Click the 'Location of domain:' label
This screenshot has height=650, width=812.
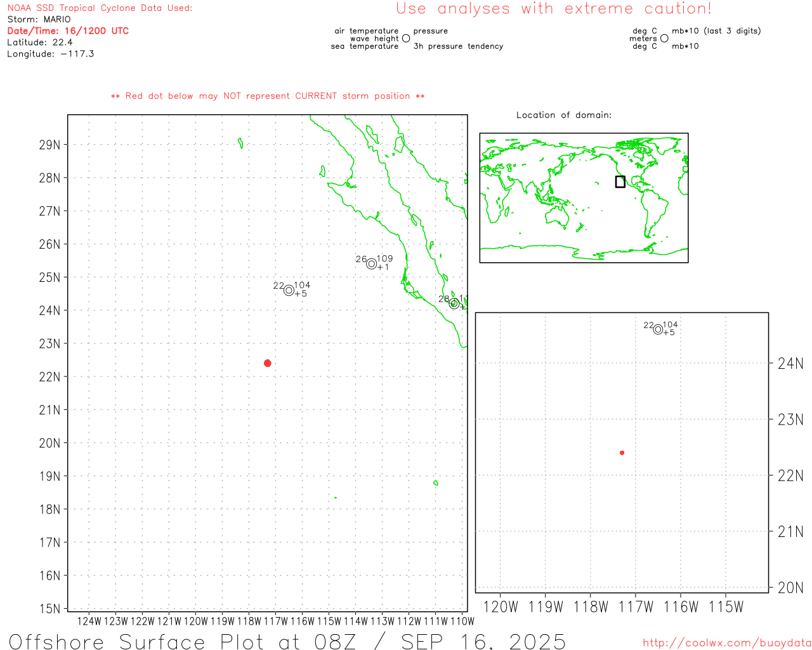click(564, 115)
